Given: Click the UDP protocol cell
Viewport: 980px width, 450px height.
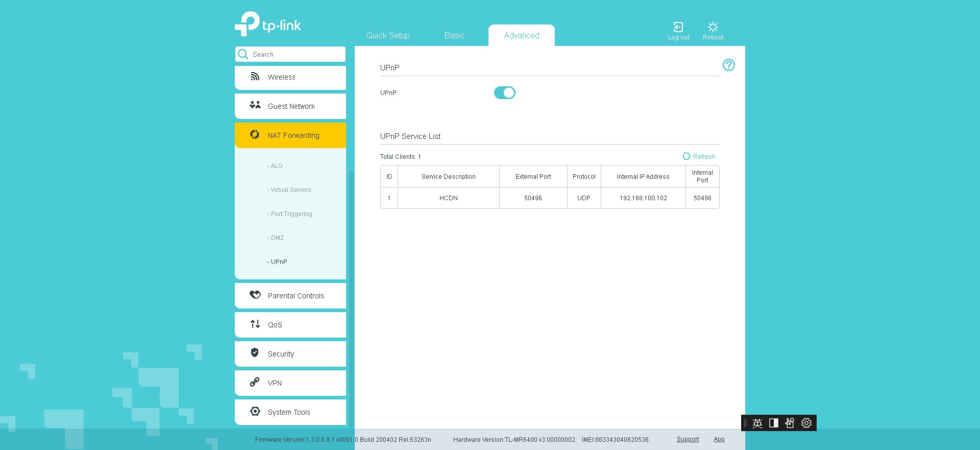Looking at the screenshot, I should [584, 198].
